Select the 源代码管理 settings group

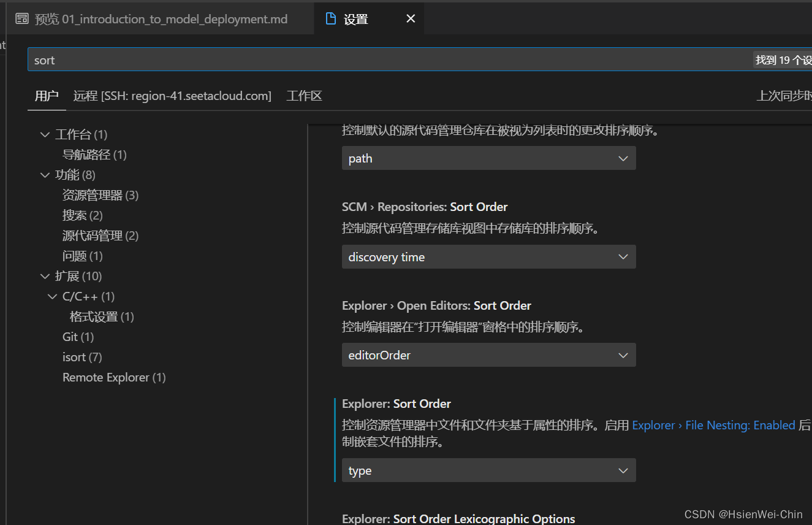100,235
